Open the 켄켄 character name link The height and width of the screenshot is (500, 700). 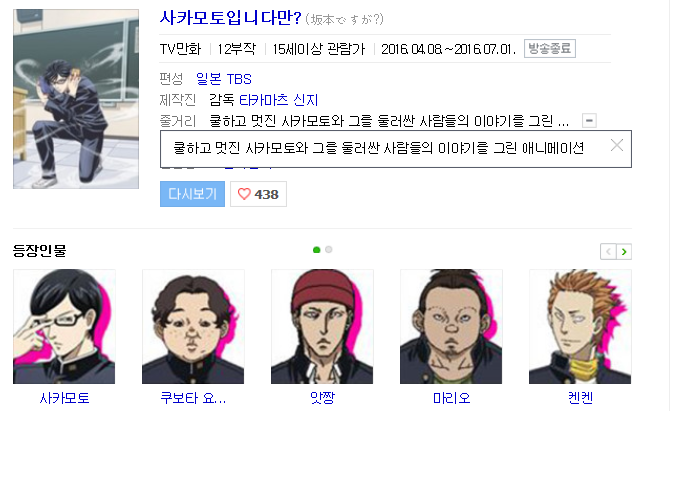(580, 397)
